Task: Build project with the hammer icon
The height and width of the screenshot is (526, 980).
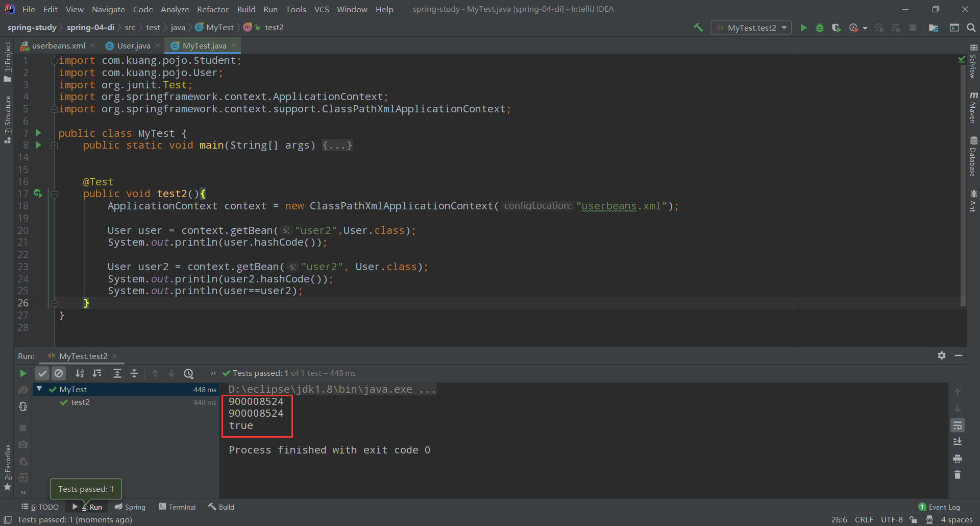Action: [x=698, y=28]
